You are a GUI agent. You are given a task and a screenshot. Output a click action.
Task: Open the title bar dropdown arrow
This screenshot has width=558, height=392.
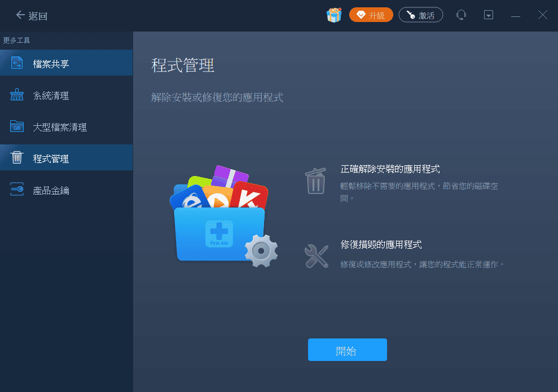(x=489, y=15)
